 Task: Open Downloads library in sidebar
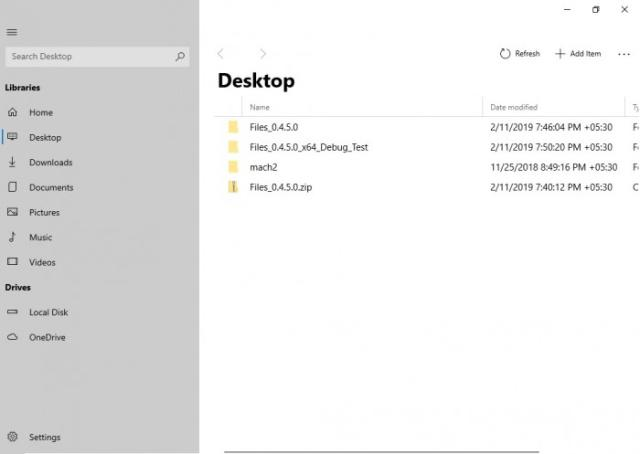pos(50,162)
